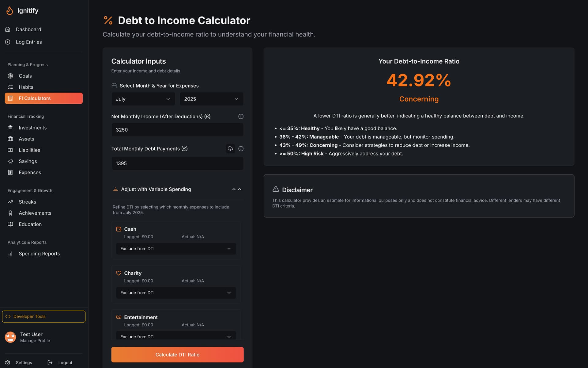This screenshot has height=368, width=588.
Task: Click the Liabilities banknote icon
Action: point(10,150)
